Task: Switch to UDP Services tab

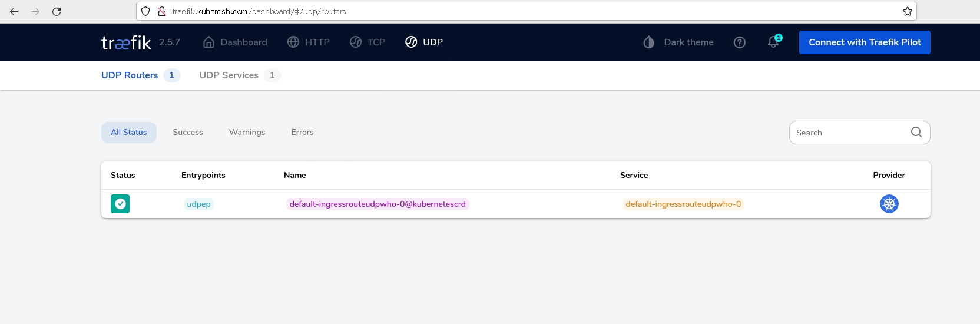Action: coord(229,75)
